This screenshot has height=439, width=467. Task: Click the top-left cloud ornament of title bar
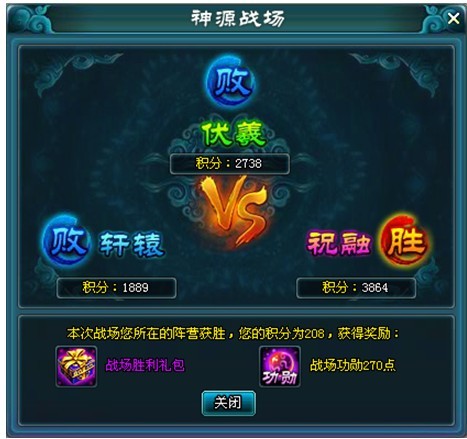[x=30, y=19]
